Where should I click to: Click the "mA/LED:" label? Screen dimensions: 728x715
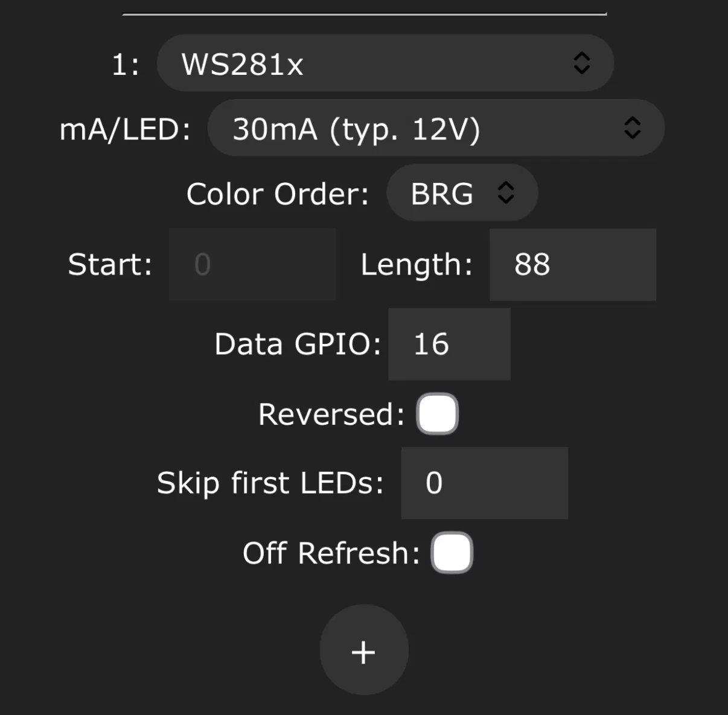125,130
